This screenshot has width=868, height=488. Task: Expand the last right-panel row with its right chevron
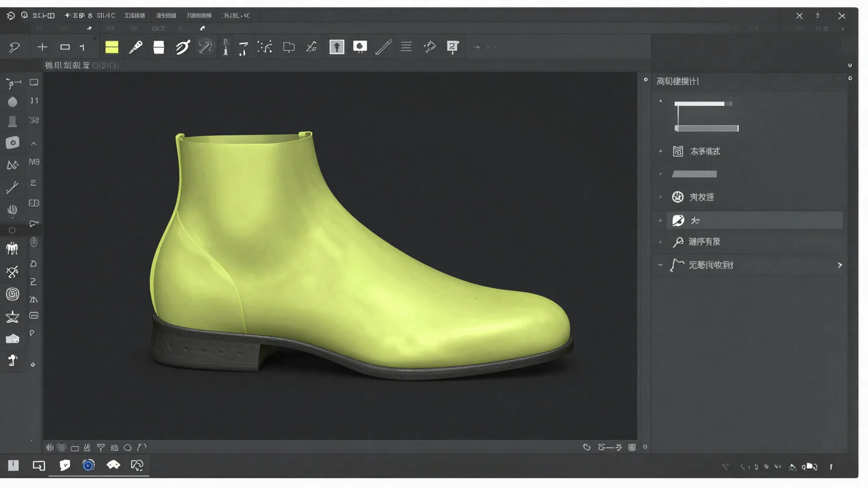point(840,265)
